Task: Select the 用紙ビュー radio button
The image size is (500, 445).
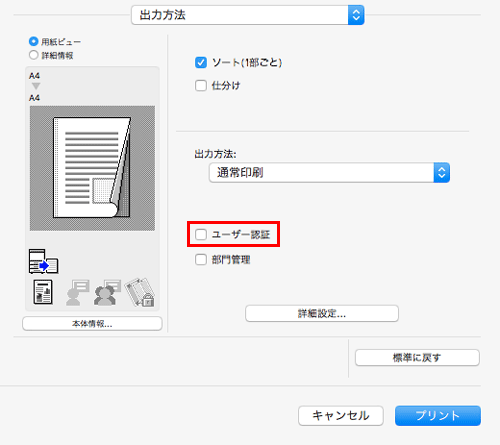Action: pos(34,42)
